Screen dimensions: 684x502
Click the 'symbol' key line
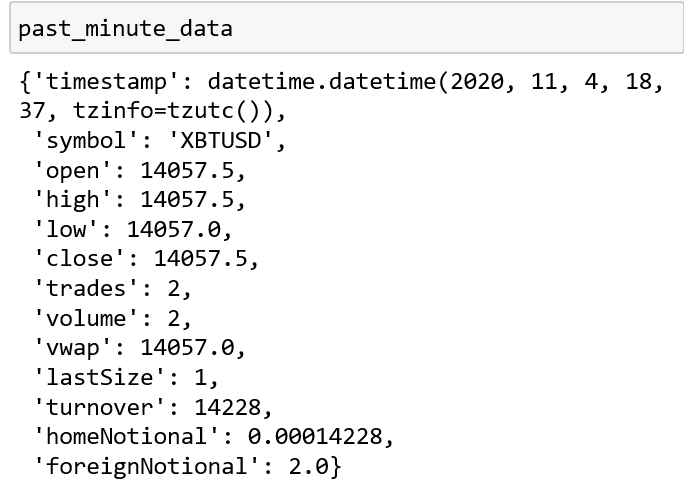pos(160,140)
